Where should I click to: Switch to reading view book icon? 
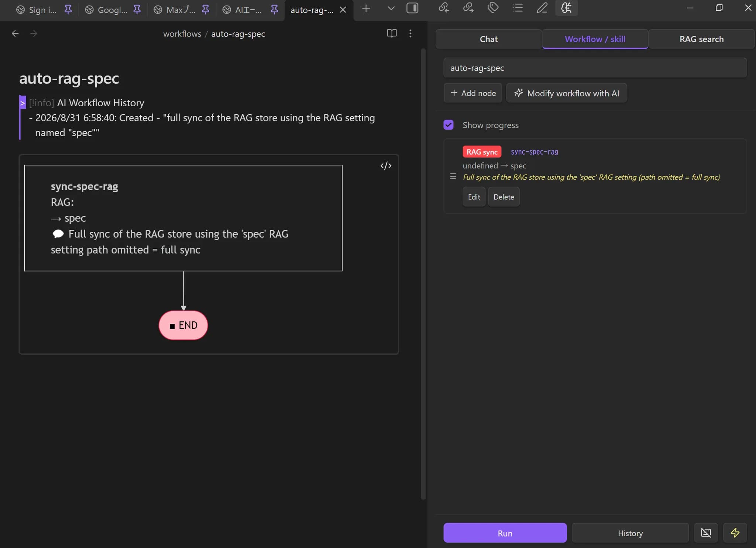pos(392,34)
